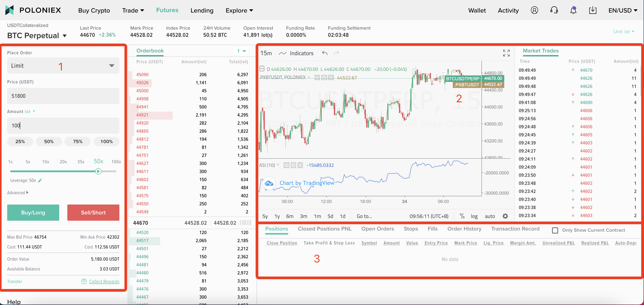Screen dimensions: 644x305
Task: Select the 15m chart interval
Action: pos(266,53)
